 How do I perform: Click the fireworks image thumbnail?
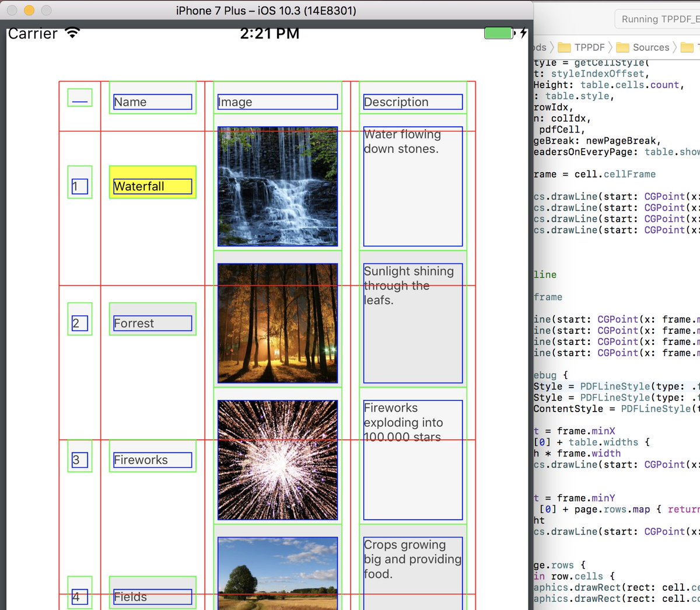278,459
